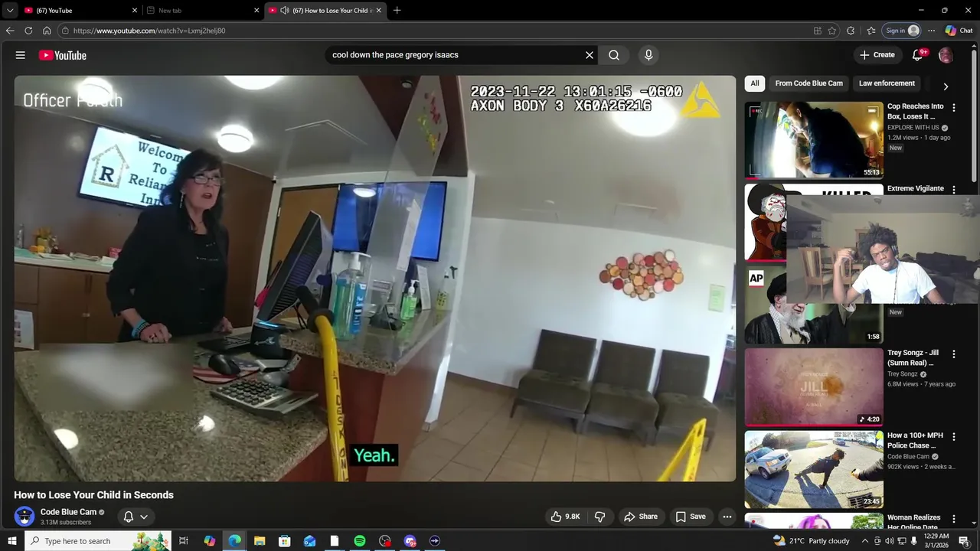
Task: Open the YouTube guide hamburger menu
Action: pos(21,55)
